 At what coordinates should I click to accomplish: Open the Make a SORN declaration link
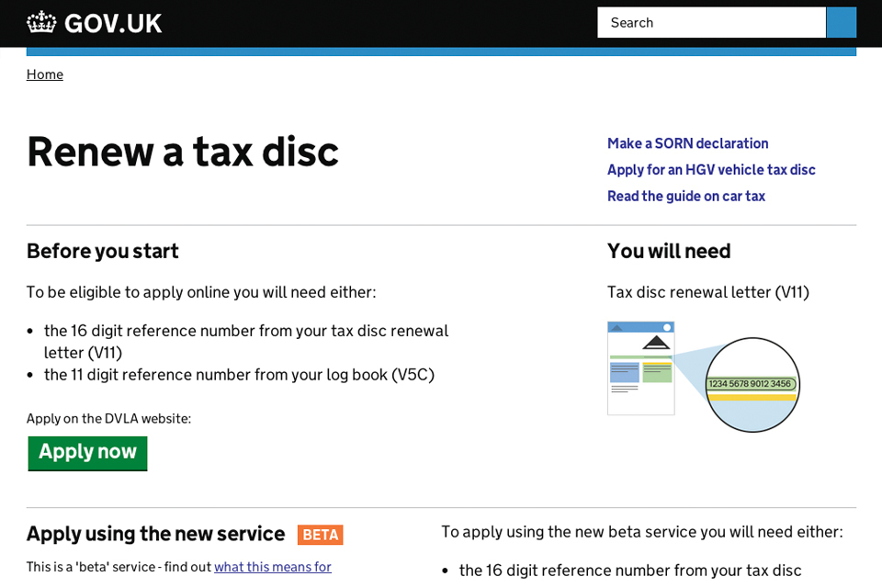pos(687,143)
